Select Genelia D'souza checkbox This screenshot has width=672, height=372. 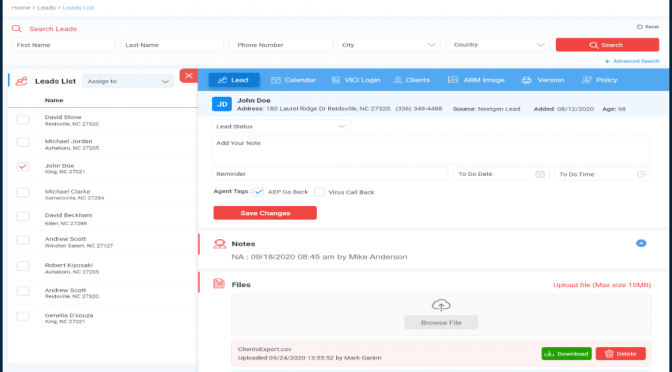pyautogui.click(x=23, y=317)
